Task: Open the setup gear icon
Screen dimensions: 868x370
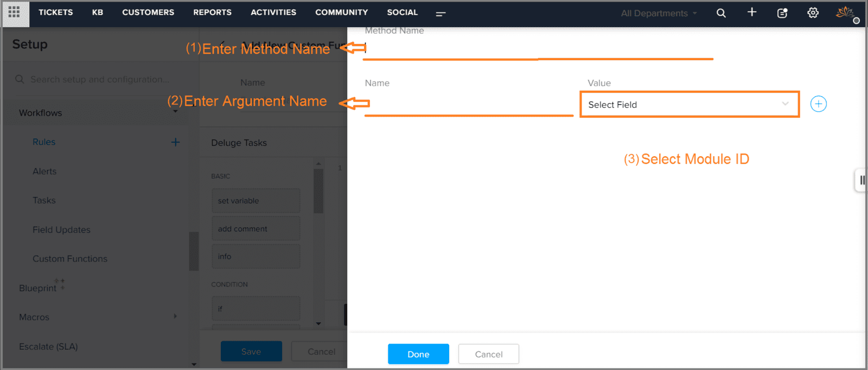Action: coord(813,13)
